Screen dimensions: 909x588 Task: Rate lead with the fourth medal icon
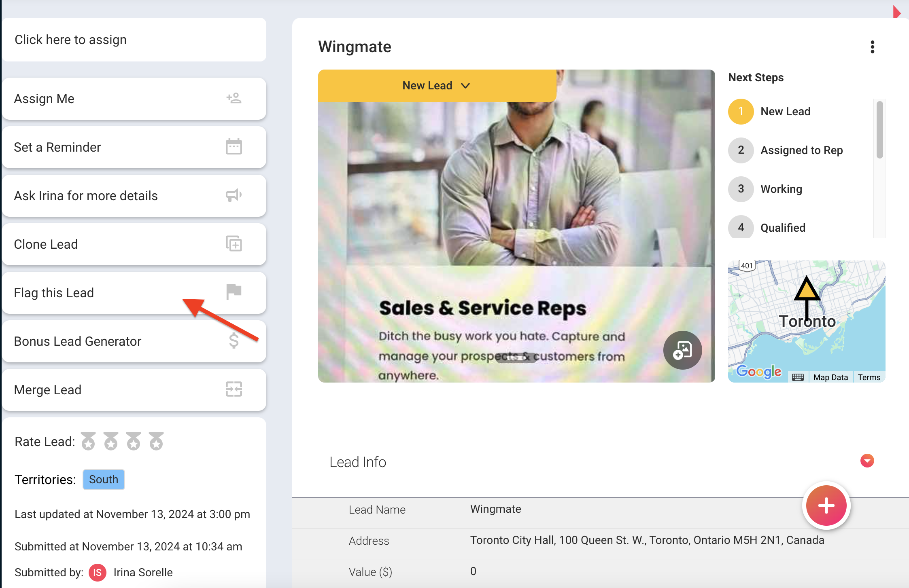point(156,441)
